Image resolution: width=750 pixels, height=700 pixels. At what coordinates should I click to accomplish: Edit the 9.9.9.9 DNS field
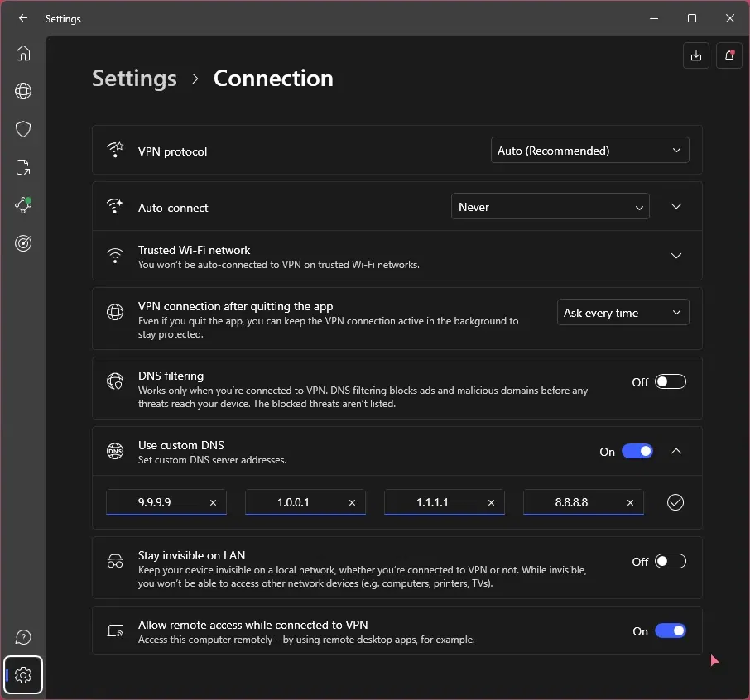pos(166,502)
